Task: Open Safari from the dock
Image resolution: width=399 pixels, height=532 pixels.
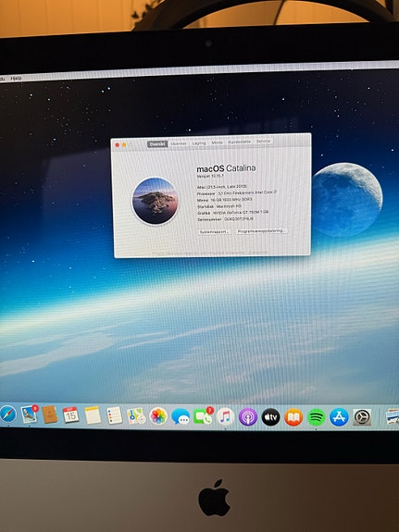Action: pyautogui.click(x=7, y=414)
